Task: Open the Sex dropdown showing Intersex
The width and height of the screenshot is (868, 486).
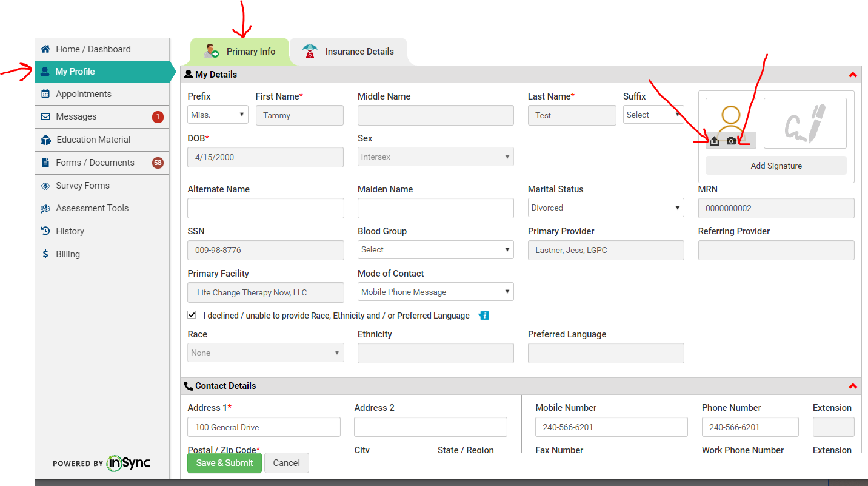Action: (436, 157)
